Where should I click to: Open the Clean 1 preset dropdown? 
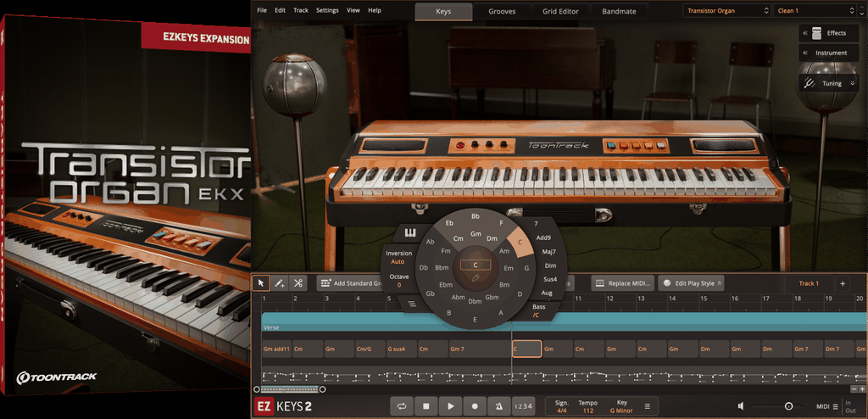(x=817, y=11)
